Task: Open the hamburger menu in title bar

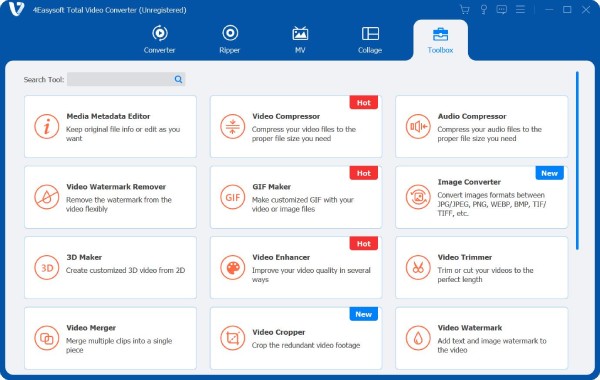Action: (x=520, y=9)
